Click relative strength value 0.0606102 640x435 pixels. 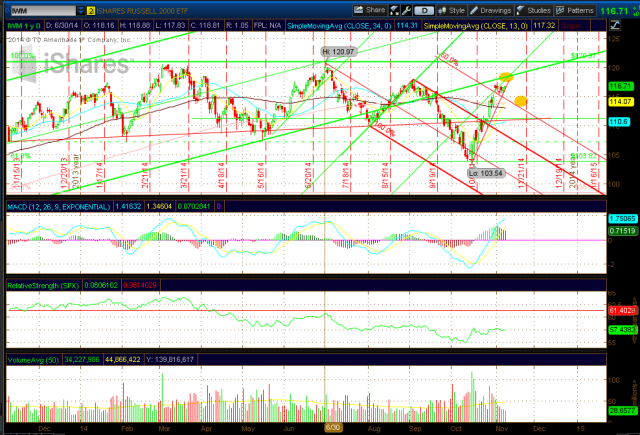(x=101, y=286)
